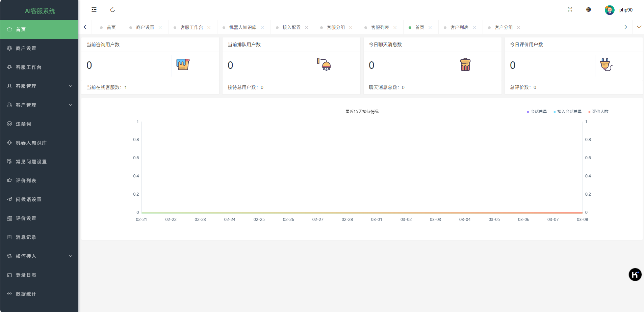Click the refresh page icon
644x312 pixels.
(x=112, y=10)
